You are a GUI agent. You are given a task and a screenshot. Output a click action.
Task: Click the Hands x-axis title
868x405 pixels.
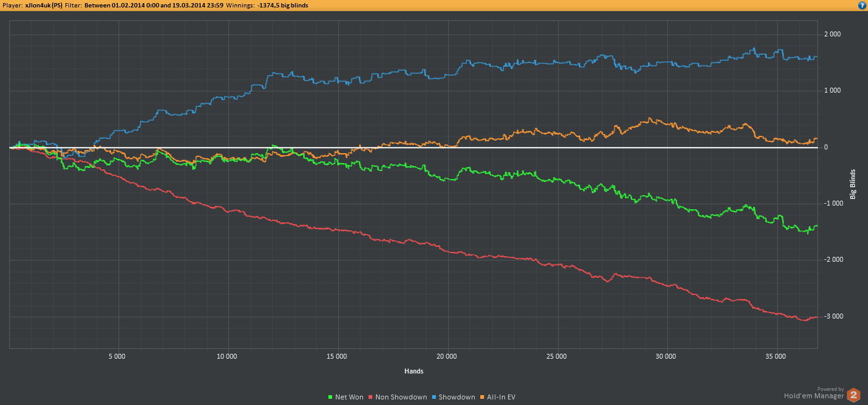(x=414, y=371)
